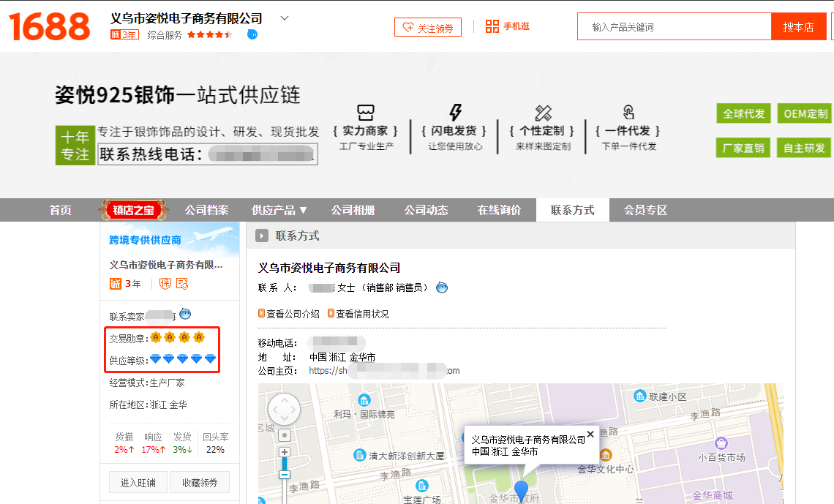Click the 交易勋章 medal icons
The image size is (834, 504).
177,337
